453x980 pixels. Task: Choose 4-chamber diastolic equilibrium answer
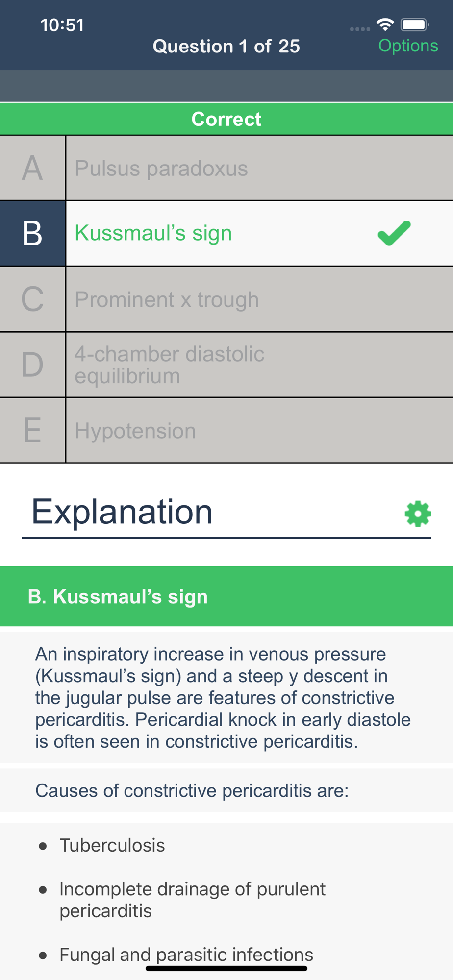coord(169,365)
